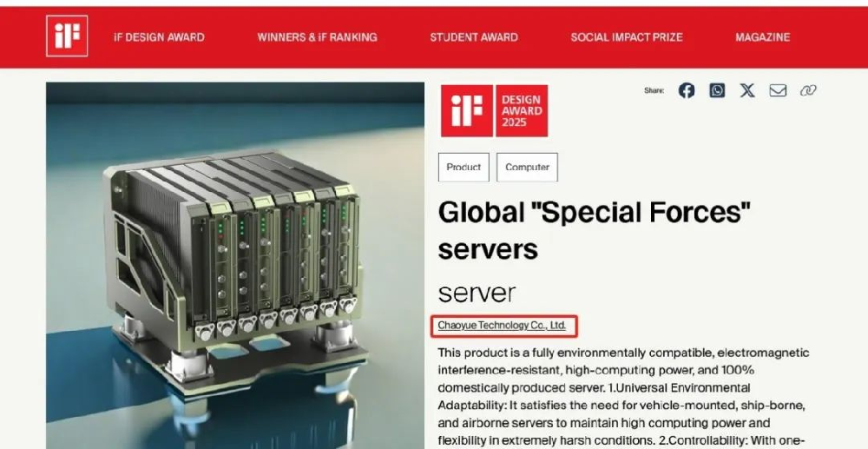The width and height of the screenshot is (868, 449).
Task: Go to the STUDENT AWARD section
Action: (474, 37)
